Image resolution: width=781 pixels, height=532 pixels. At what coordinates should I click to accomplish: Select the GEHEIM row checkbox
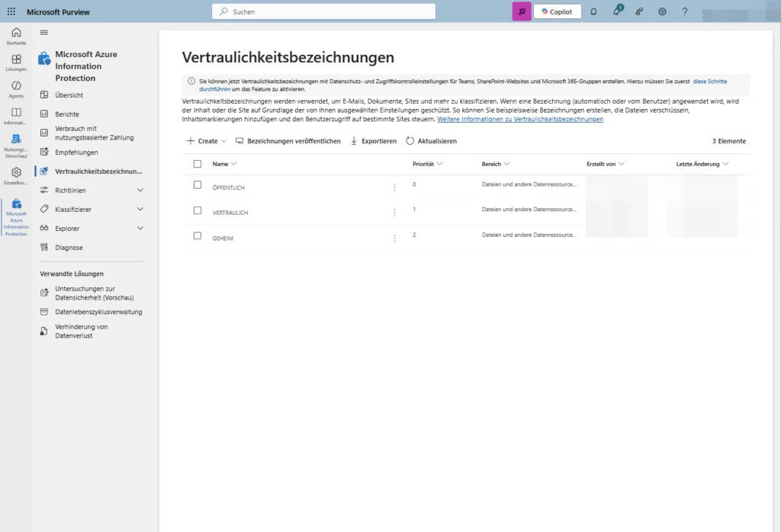point(198,236)
